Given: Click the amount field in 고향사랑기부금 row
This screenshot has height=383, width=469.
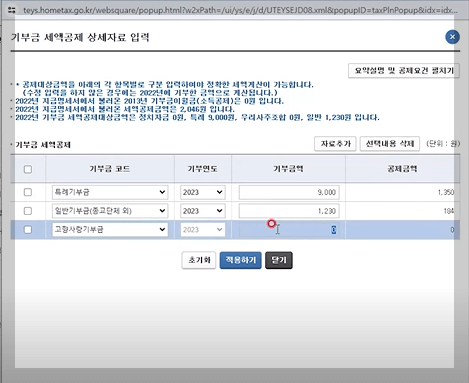Looking at the screenshot, I should click(x=289, y=229).
